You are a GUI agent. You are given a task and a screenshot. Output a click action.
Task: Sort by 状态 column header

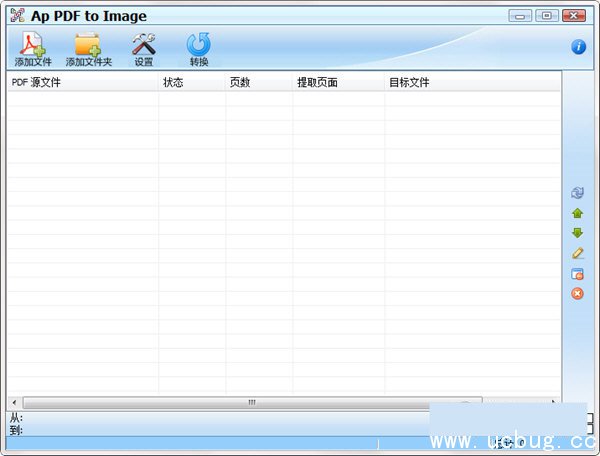pyautogui.click(x=192, y=82)
